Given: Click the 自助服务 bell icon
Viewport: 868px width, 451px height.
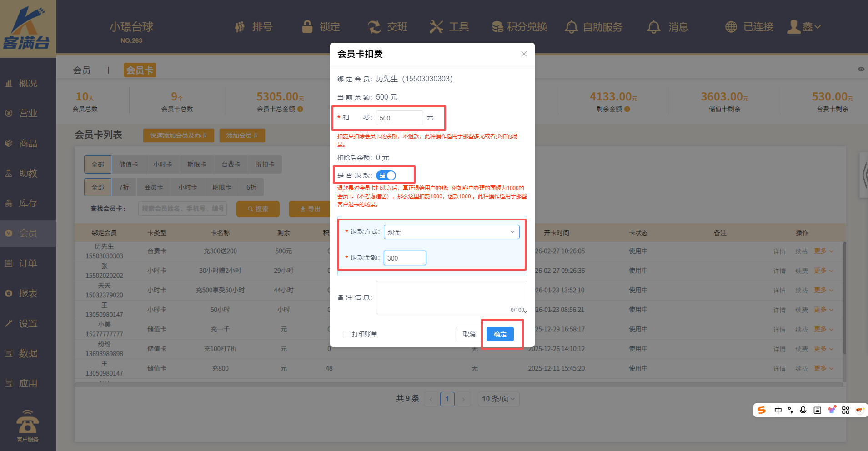Looking at the screenshot, I should [571, 27].
